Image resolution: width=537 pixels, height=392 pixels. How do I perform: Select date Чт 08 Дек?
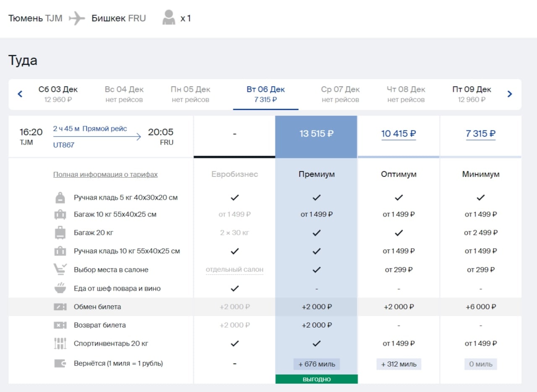click(x=406, y=94)
